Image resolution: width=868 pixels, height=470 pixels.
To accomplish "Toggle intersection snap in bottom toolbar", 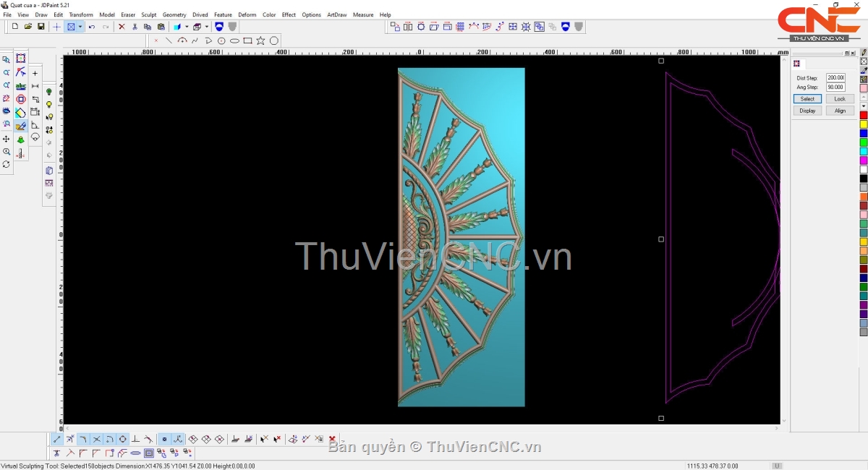I will point(96,439).
